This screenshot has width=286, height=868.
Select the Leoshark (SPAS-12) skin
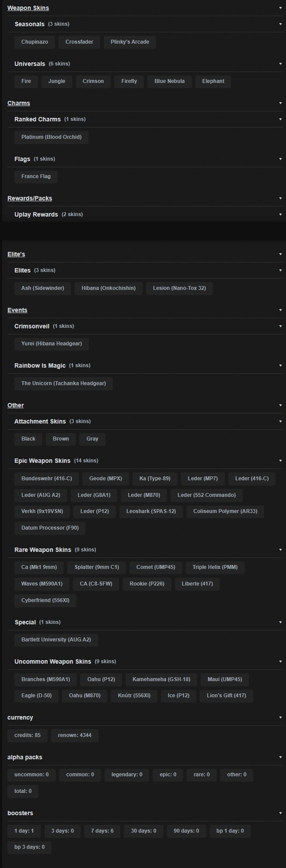point(151,511)
